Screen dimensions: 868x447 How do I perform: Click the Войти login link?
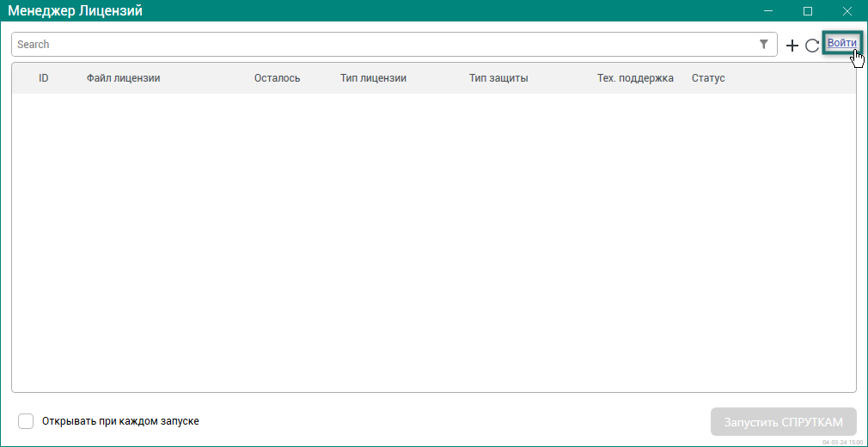[x=841, y=43]
